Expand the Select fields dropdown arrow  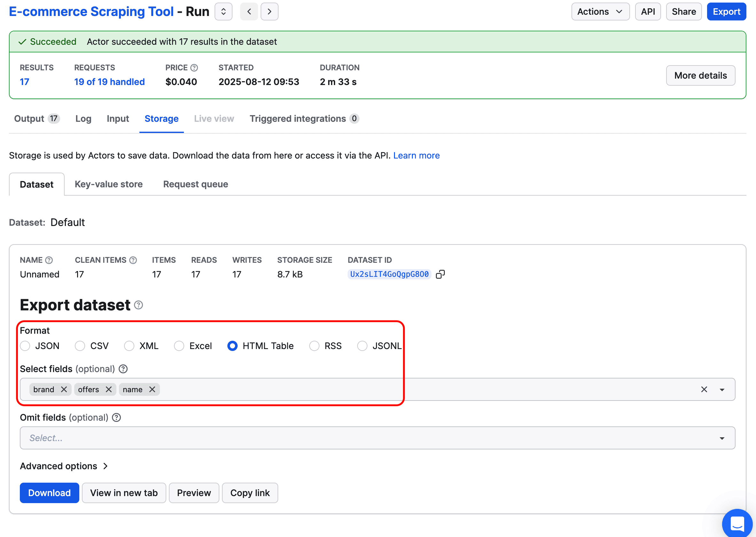pos(722,390)
